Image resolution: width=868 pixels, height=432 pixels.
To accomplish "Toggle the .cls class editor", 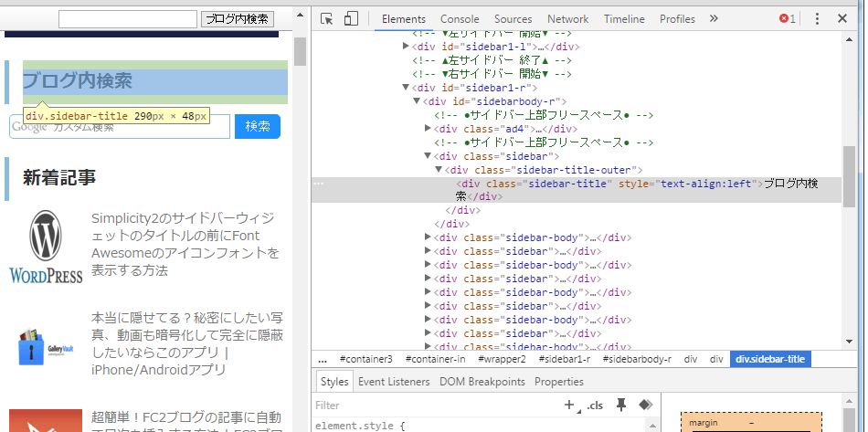I will [x=596, y=406].
